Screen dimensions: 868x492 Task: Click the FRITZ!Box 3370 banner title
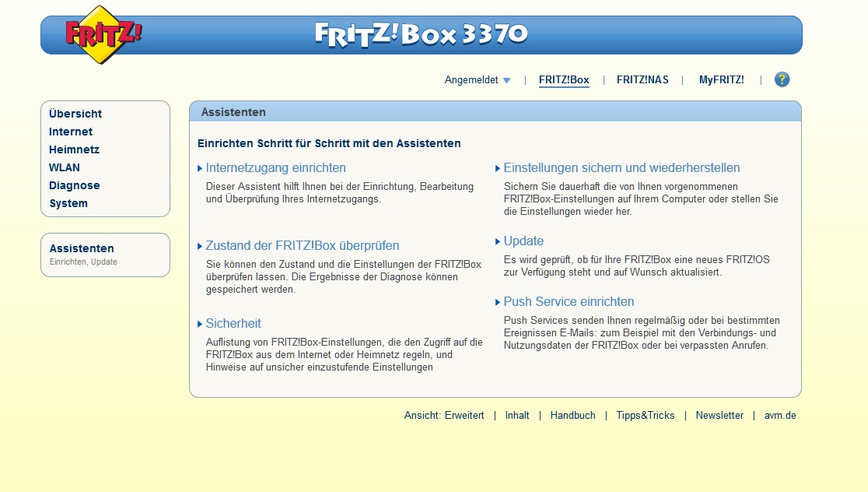(x=422, y=35)
